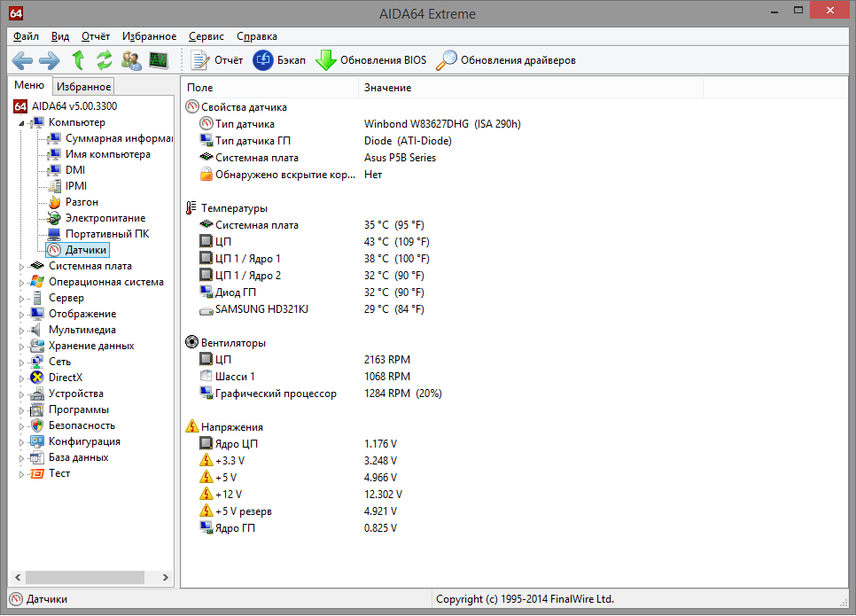Click the Электропитание icon
Image resolution: width=856 pixels, height=616 pixels.
coord(54,218)
